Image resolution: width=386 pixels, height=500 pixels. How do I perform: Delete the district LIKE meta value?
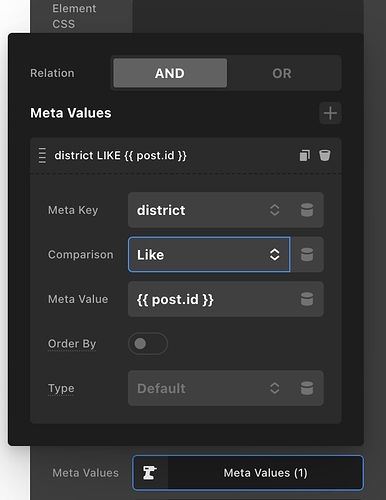[325, 155]
